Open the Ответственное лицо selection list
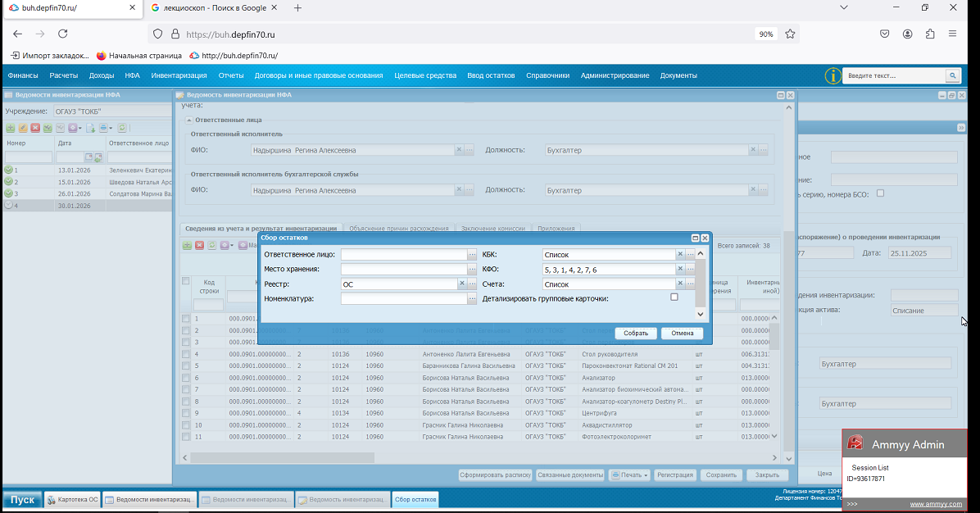The width and height of the screenshot is (980, 513). pyautogui.click(x=472, y=255)
